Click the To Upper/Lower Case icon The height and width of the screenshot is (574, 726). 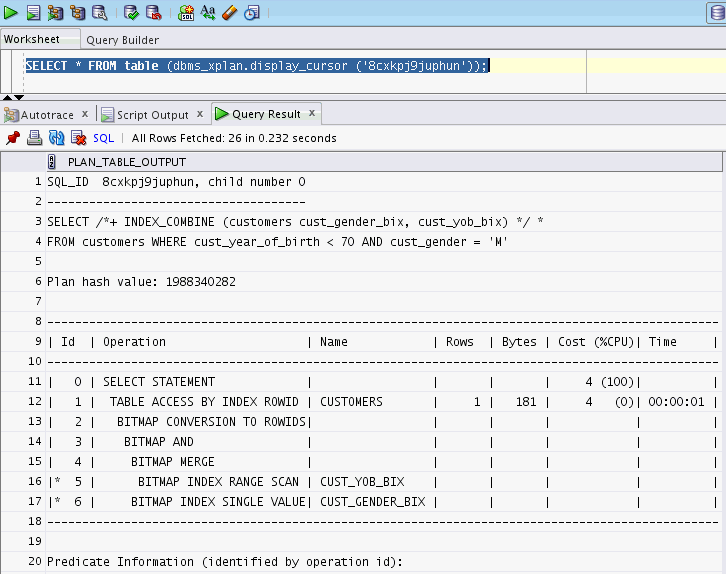(208, 13)
